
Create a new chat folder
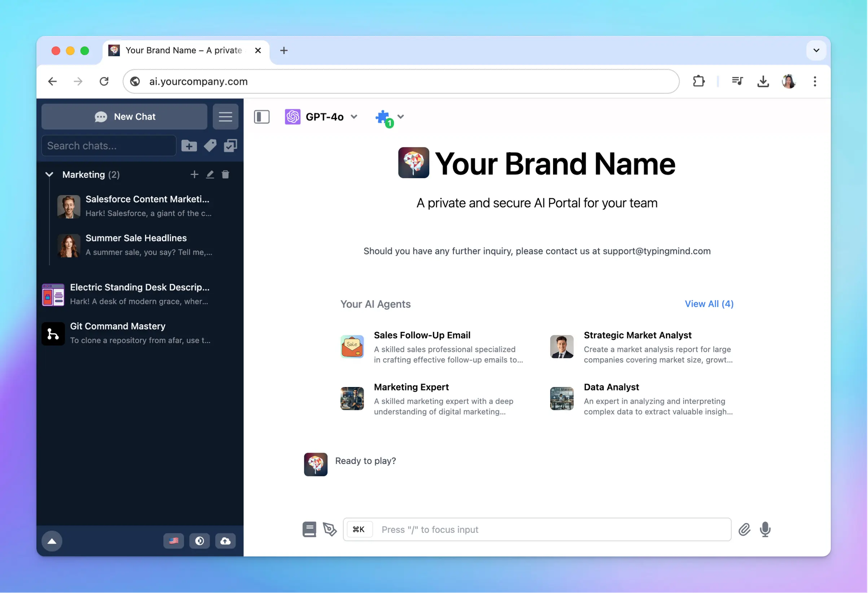[189, 146]
